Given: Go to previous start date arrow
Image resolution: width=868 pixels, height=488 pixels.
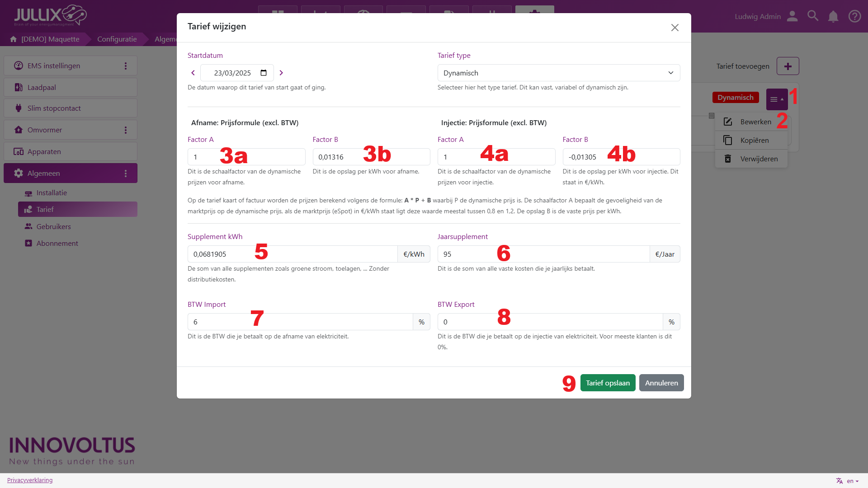Looking at the screenshot, I should click(x=193, y=73).
